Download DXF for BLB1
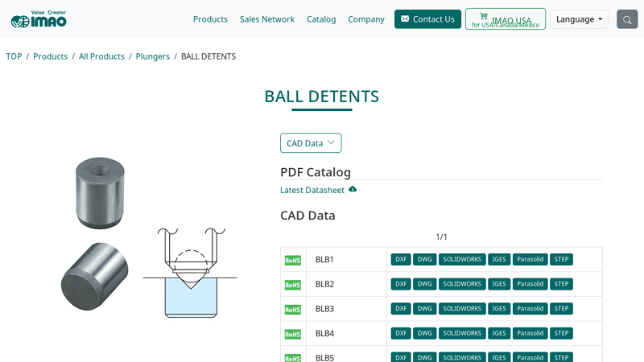The width and height of the screenshot is (644, 362). (x=401, y=259)
